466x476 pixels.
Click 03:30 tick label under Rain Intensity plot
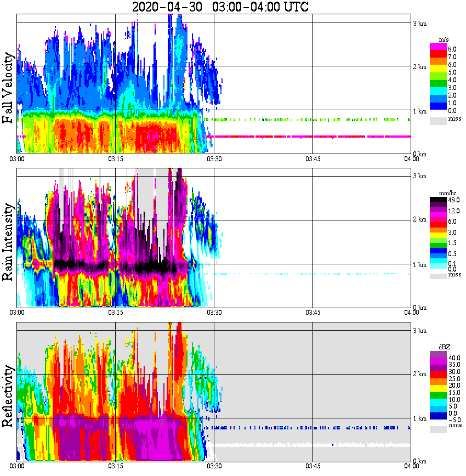tap(214, 313)
